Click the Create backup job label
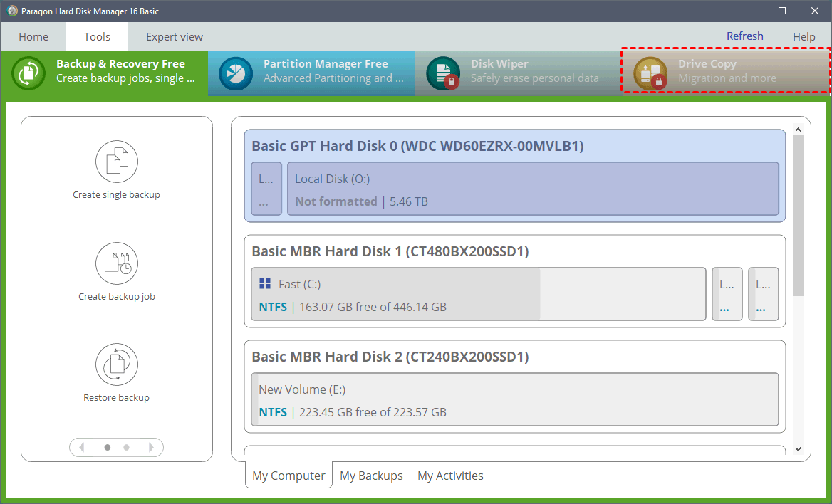Screen dimensions: 832x504 click(x=117, y=297)
